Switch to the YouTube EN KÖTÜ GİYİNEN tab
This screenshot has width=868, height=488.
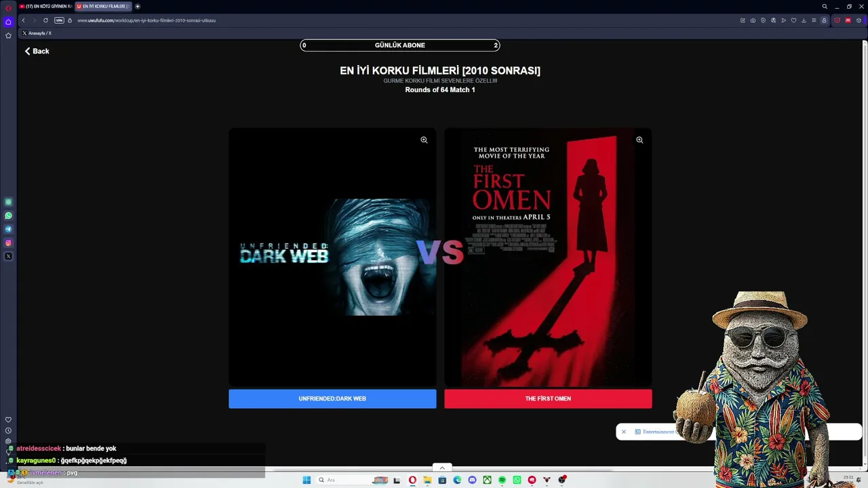(45, 6)
